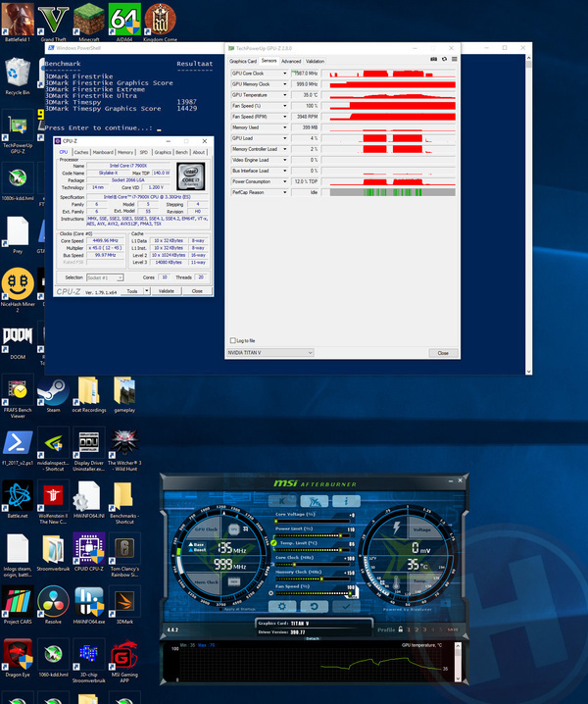Open the Battle.net desktop shortcut

click(x=18, y=499)
